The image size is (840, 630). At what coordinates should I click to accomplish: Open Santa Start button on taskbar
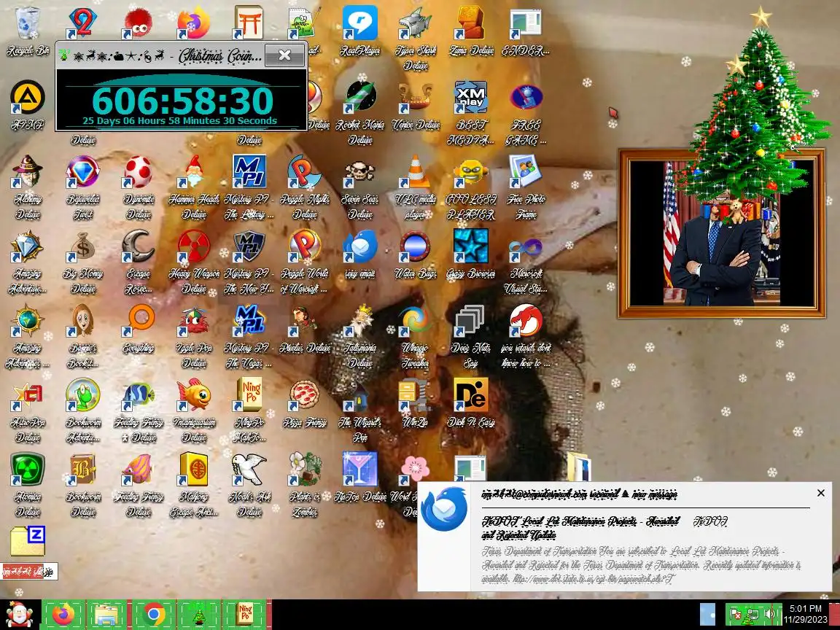(x=19, y=615)
